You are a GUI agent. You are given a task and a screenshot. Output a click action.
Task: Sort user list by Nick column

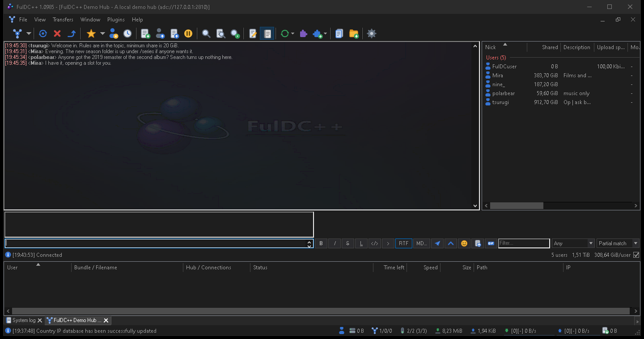(505, 47)
